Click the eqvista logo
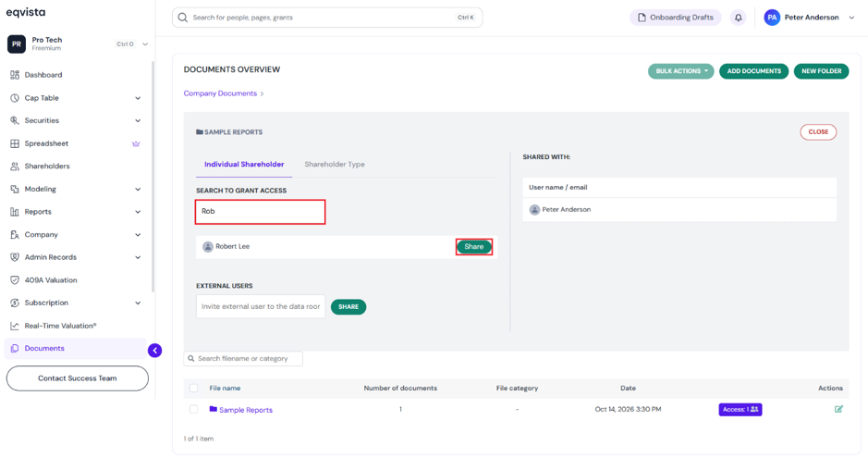This screenshot has width=868, height=458. 26,12
